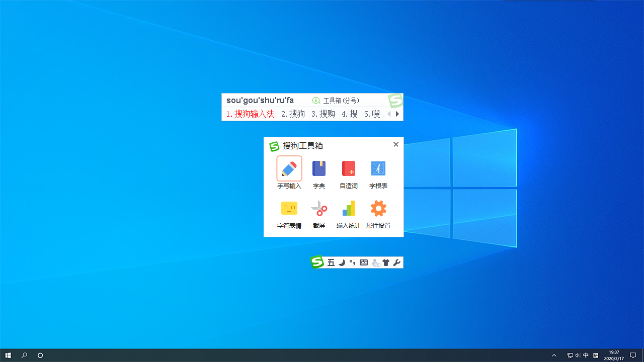Toggle the moon half-width/full-width mode
The height and width of the screenshot is (362, 644).
(x=342, y=262)
